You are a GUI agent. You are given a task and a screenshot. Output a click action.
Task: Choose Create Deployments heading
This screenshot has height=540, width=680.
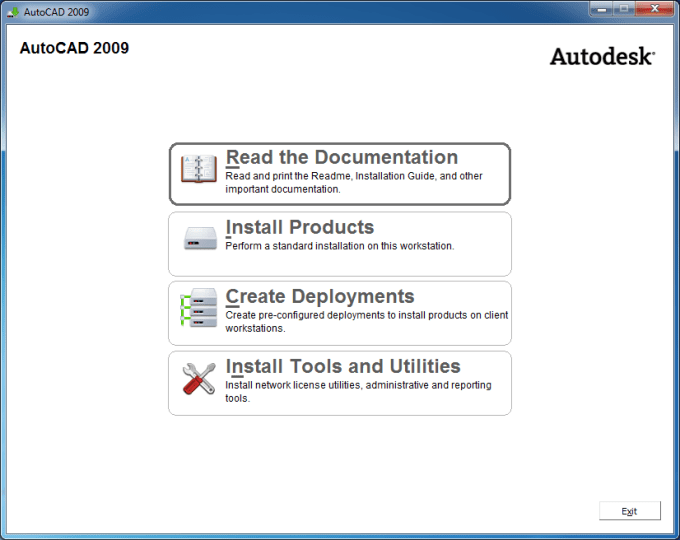(320, 297)
